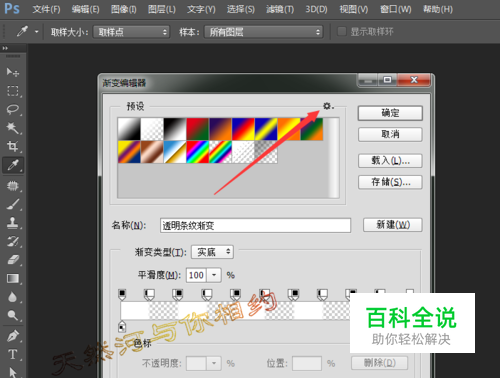
Task: Select the Gradient tool in toolbar
Action: point(13,278)
